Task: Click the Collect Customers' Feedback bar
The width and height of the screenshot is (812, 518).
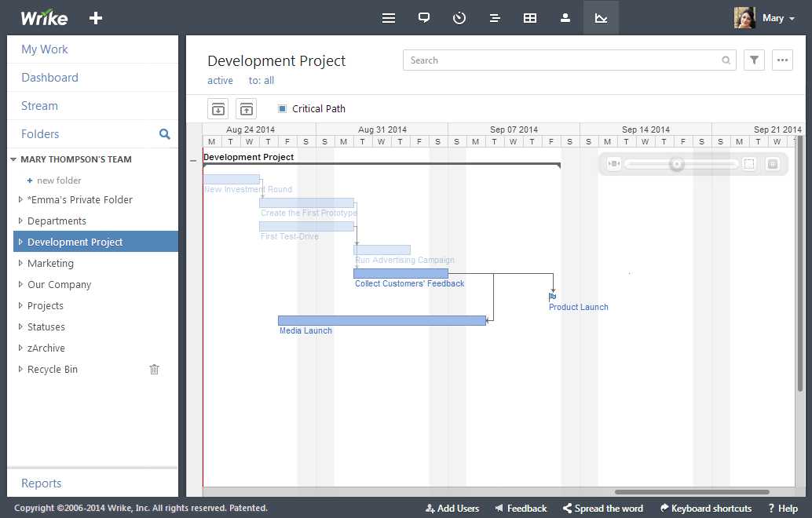Action: pos(401,273)
